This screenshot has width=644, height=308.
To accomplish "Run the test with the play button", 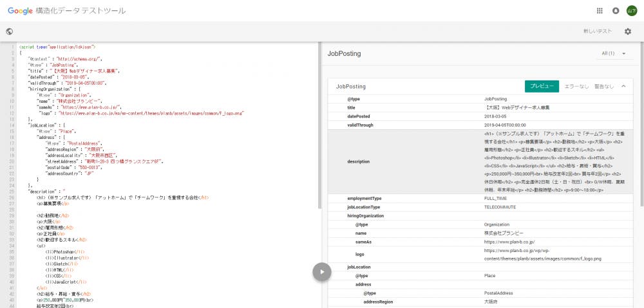I will coord(321,271).
